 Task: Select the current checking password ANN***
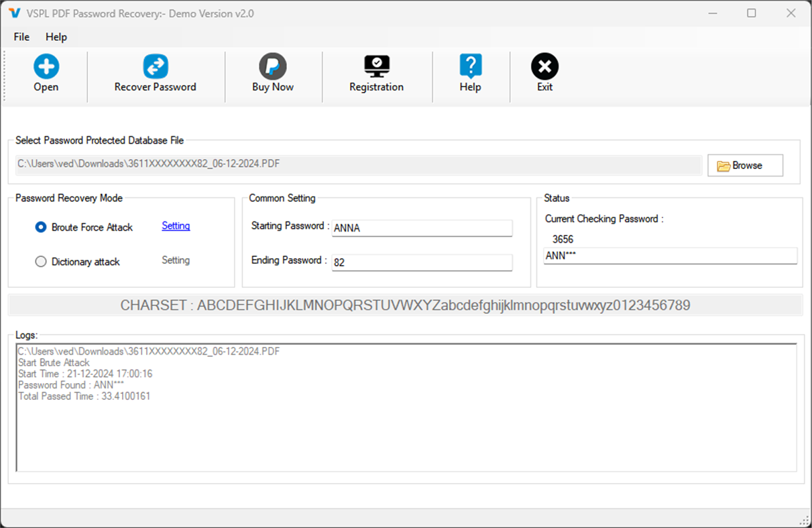pyautogui.click(x=670, y=256)
